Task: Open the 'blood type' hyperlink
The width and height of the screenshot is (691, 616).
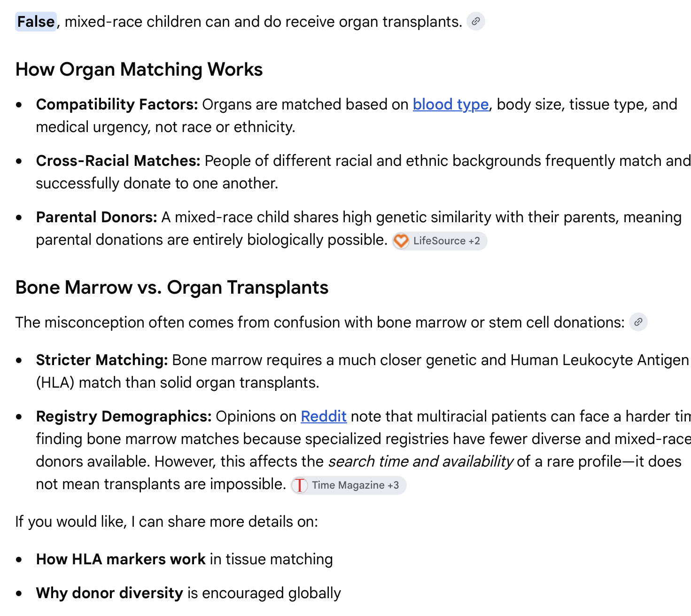Action: click(450, 104)
